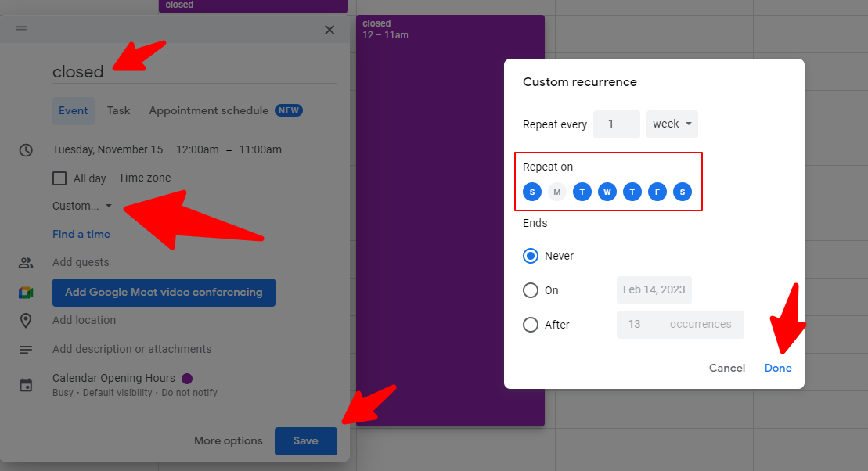Screen dimensions: 868x471
Task: Enable Monday in the Repeat on row
Action: (557, 192)
